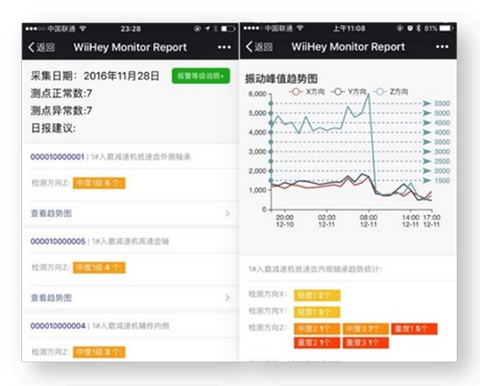
Task: Tap the red 重度2 1个 badge
Action: [x=317, y=343]
